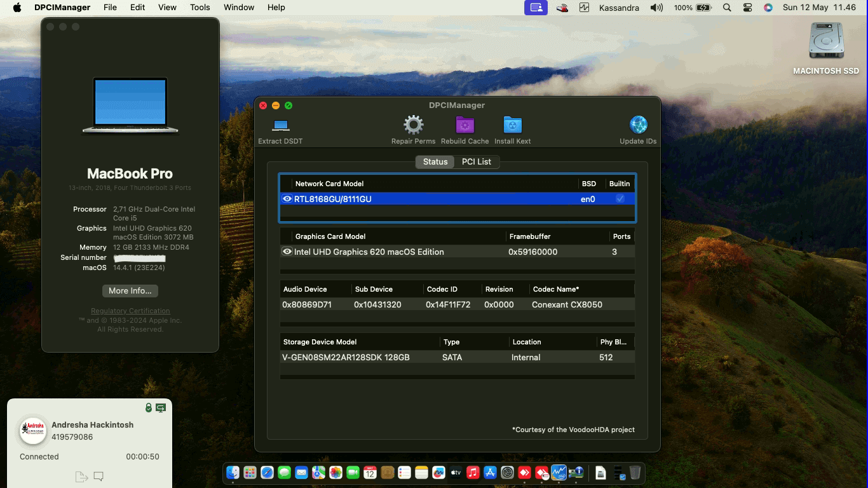This screenshot has width=868, height=488.
Task: Open Photos from the Dock
Action: [x=336, y=473]
